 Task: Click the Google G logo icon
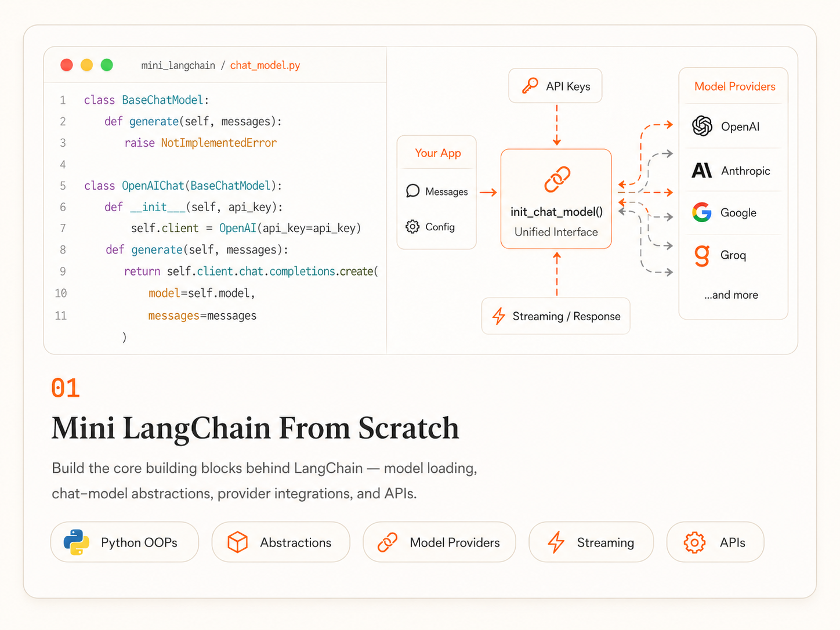[702, 212]
